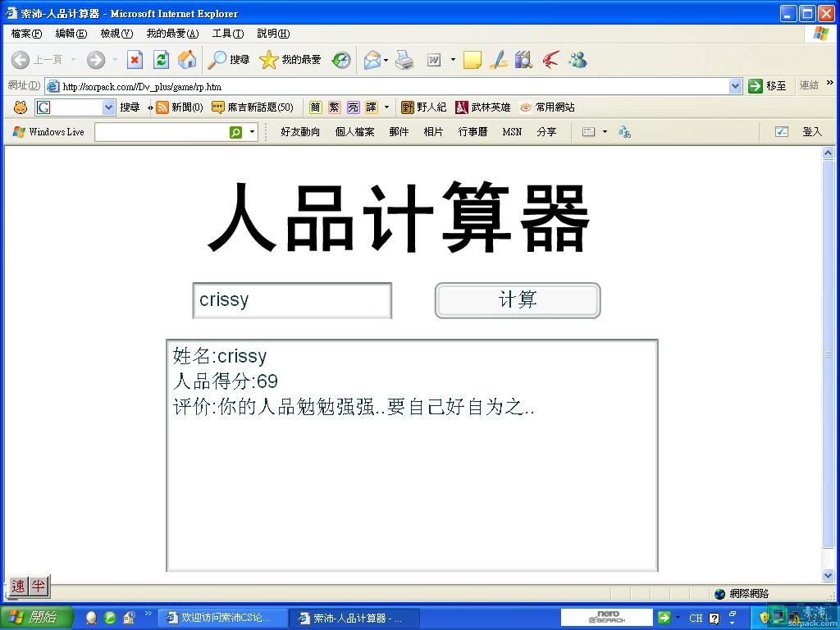Refresh the page with the green arrows icon

(x=162, y=60)
